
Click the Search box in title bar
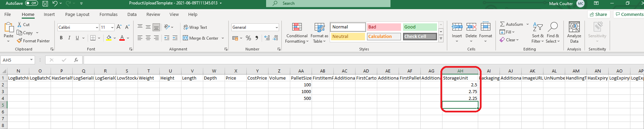tap(328, 3)
